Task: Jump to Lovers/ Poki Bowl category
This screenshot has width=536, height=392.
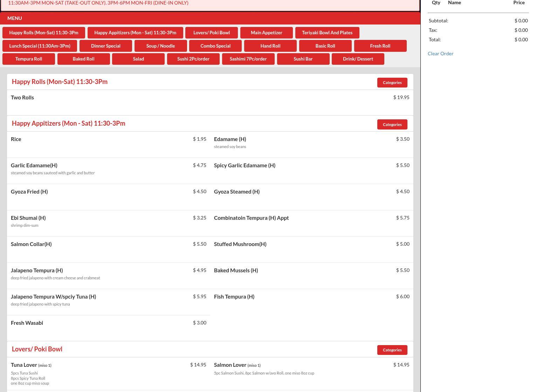Action: pyautogui.click(x=212, y=33)
